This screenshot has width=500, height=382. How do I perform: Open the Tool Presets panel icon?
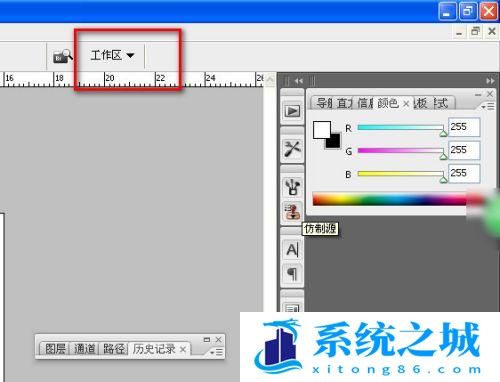(292, 149)
